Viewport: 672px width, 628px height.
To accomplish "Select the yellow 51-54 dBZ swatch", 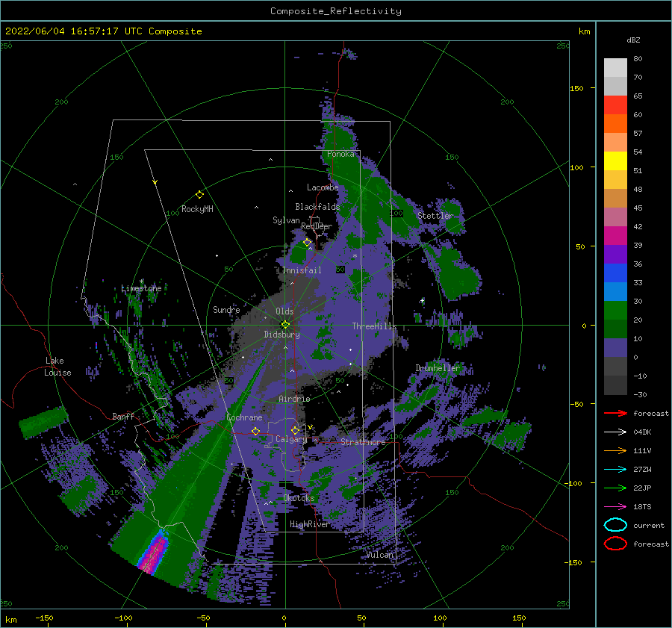I will 615,161.
